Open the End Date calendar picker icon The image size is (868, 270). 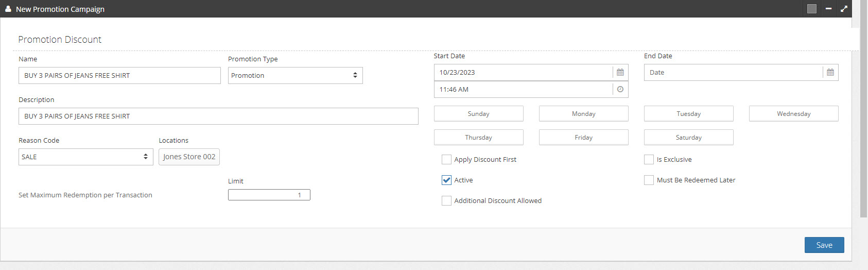click(830, 73)
